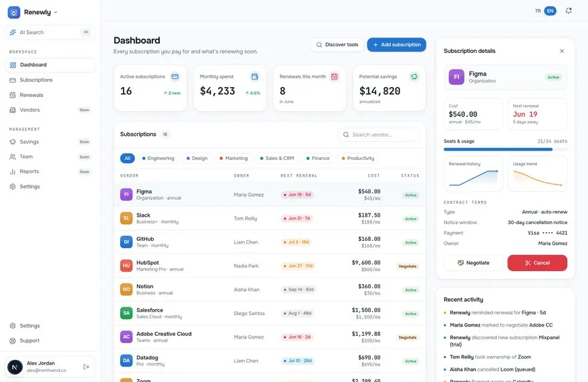Click the seats & usage progress bar
588x382 pixels.
point(506,149)
